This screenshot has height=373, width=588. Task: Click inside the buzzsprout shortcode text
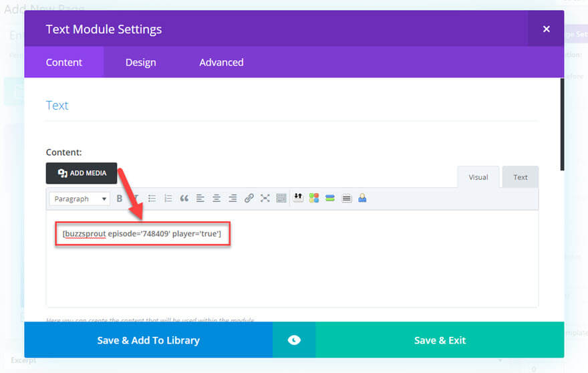coord(142,234)
